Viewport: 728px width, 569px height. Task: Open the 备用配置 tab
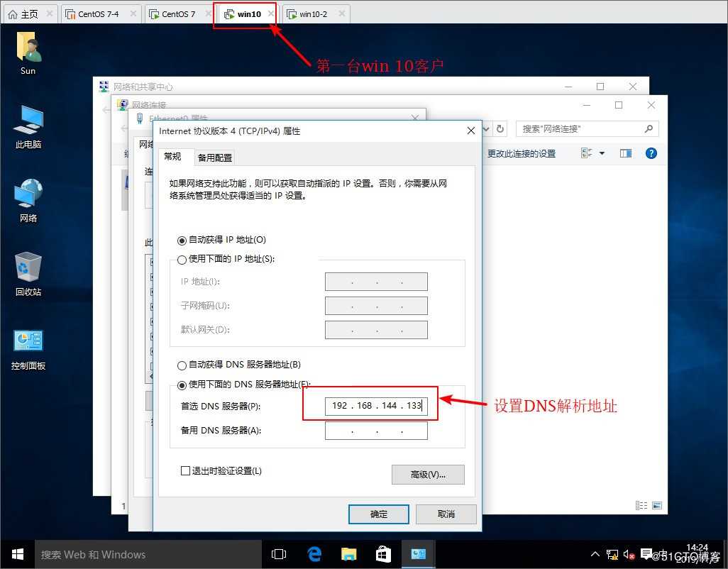click(x=214, y=158)
